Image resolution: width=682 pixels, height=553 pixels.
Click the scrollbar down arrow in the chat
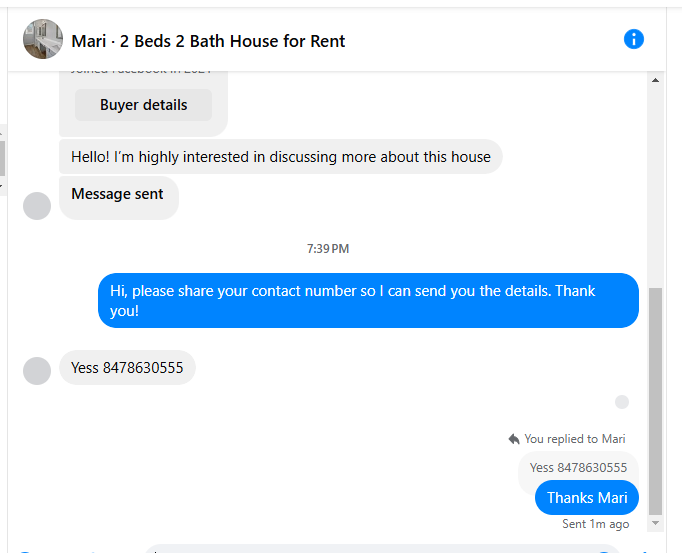[655, 523]
